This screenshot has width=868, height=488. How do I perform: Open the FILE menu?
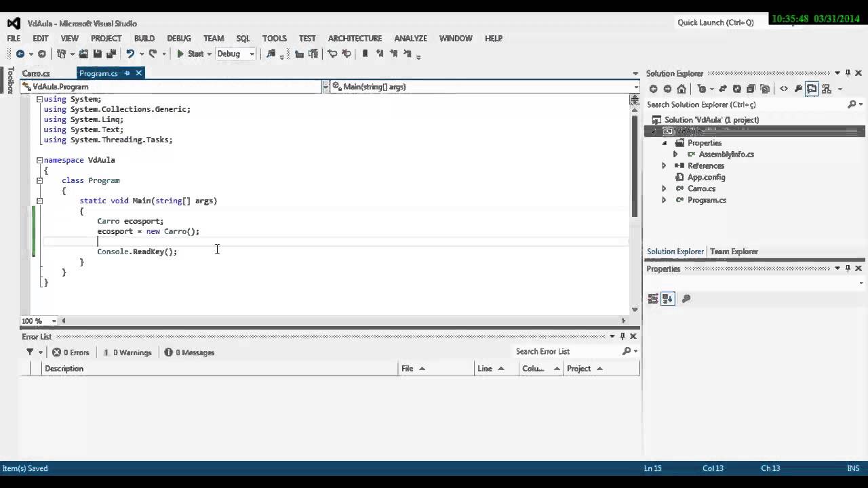14,39
